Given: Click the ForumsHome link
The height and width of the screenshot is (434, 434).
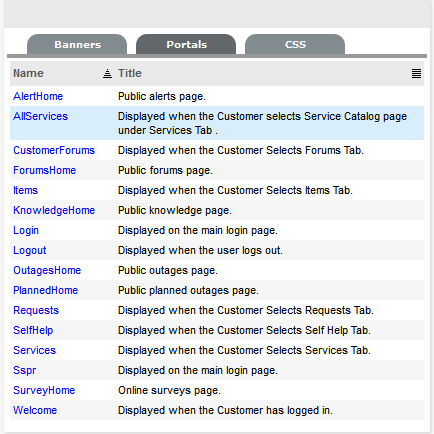Looking at the screenshot, I should click(45, 170).
